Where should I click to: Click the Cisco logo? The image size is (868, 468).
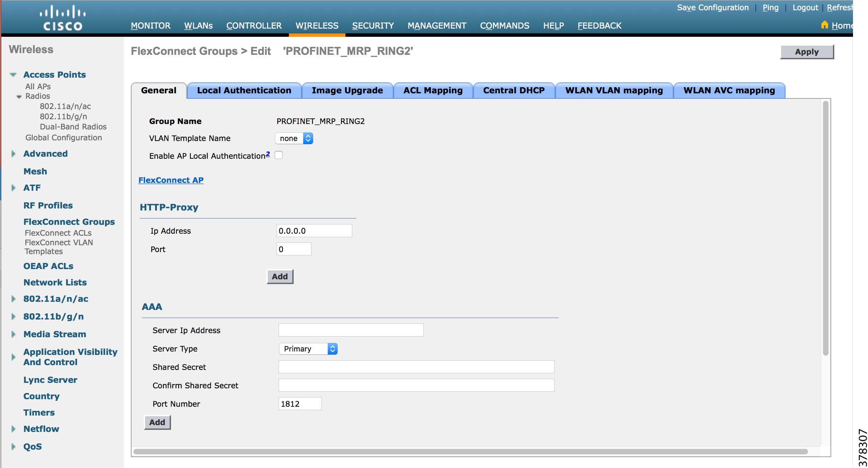(63, 18)
